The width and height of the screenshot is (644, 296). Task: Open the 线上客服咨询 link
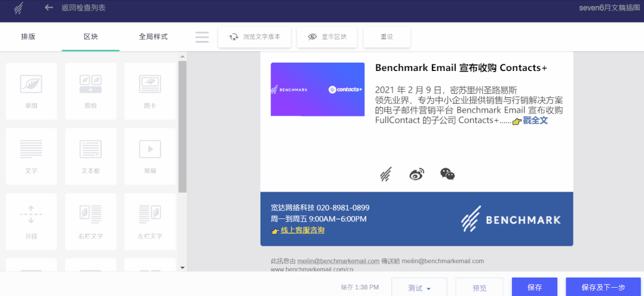coord(302,230)
